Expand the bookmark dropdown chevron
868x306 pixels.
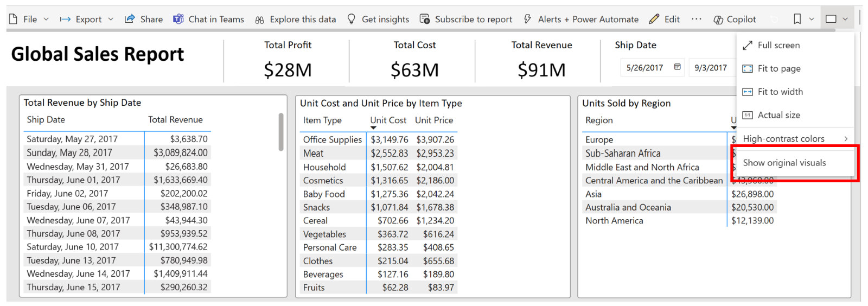[x=812, y=19]
